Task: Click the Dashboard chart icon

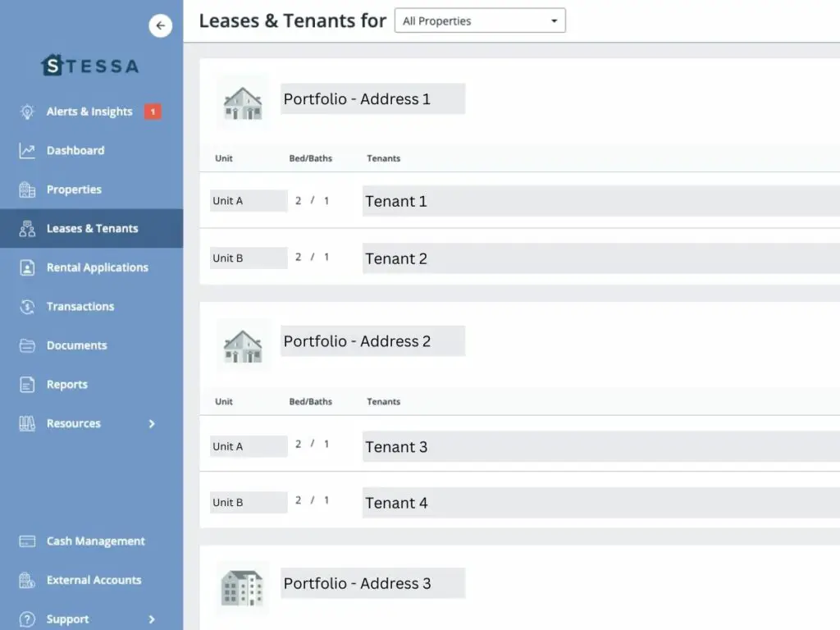Action: 27,151
